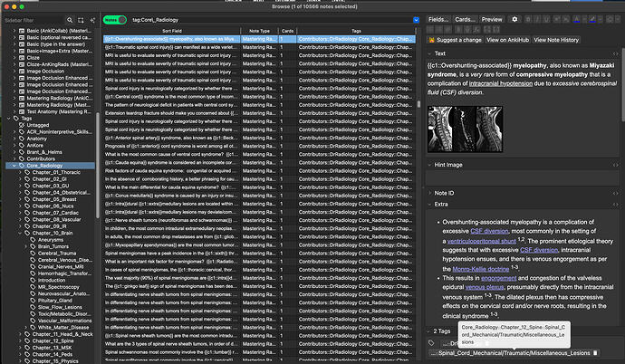Sort by the Tags column header
Image resolution: width=625 pixels, height=364 pixels.
click(356, 31)
